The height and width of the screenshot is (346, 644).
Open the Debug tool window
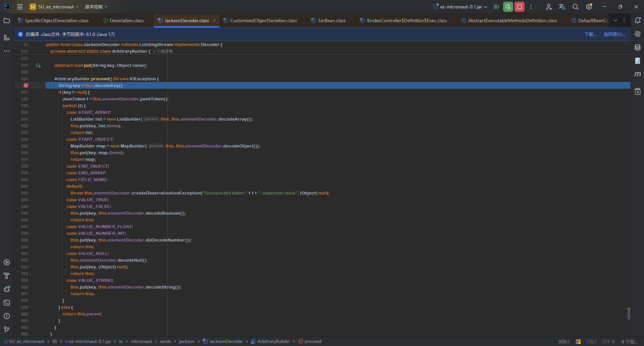(x=7, y=289)
